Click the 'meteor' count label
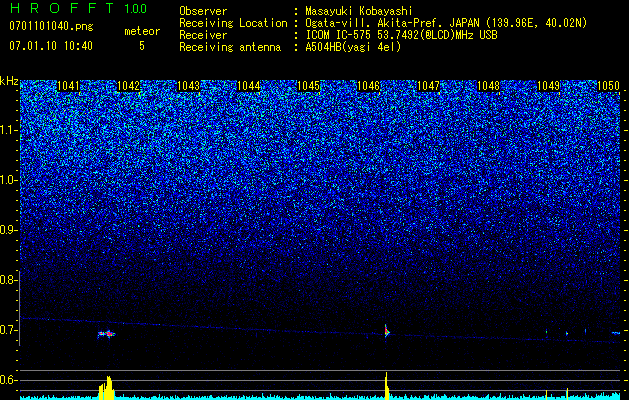This screenshot has height=400, width=629. click(142, 31)
